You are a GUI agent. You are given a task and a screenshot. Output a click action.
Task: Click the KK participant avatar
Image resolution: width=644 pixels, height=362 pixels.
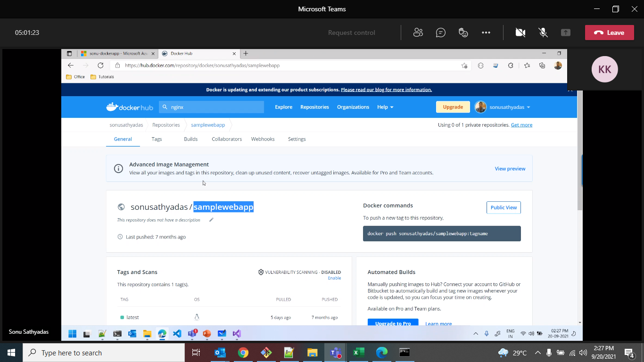(604, 69)
